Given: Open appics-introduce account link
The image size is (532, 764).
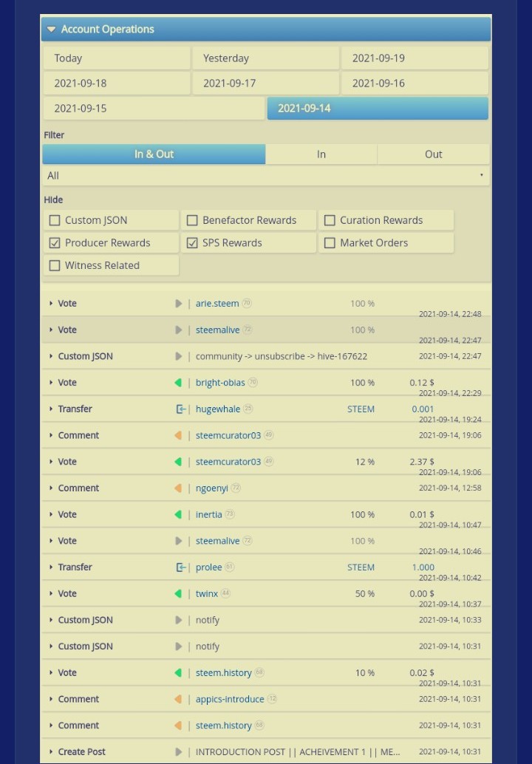Looking at the screenshot, I should tap(230, 699).
